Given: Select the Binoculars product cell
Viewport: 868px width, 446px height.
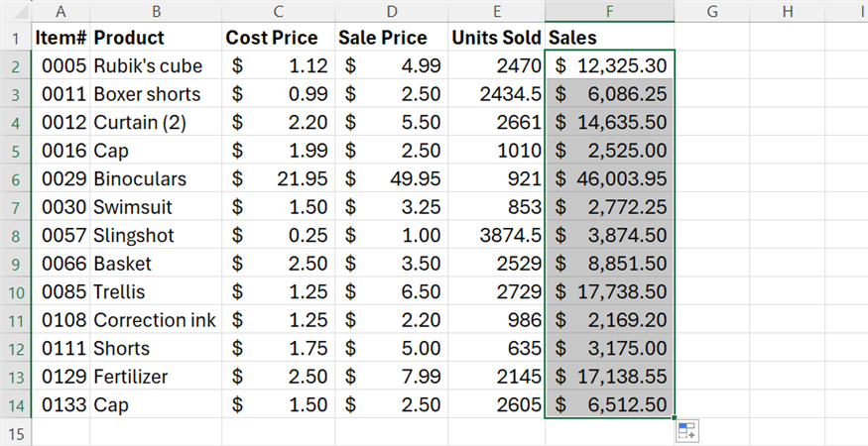Looking at the screenshot, I should click(x=156, y=178).
